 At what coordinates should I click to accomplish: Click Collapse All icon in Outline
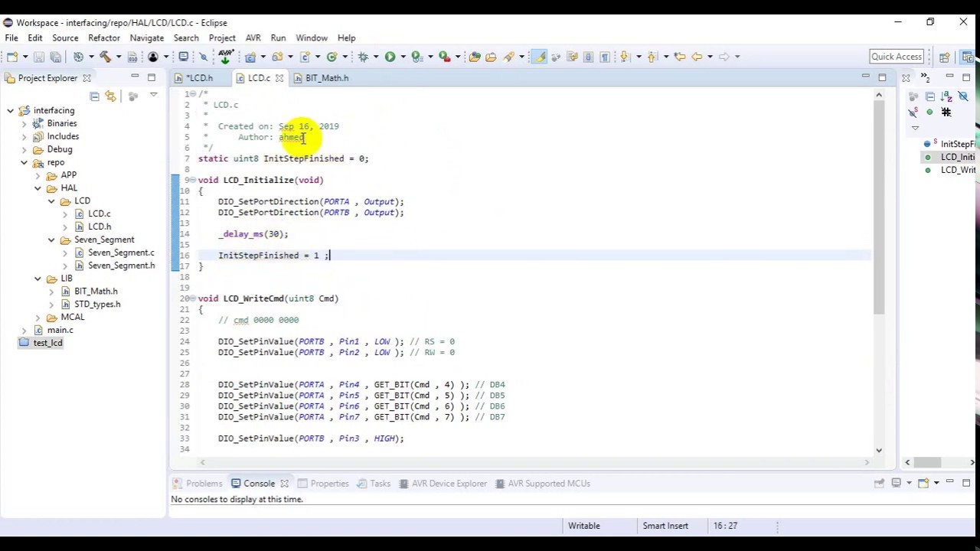[x=930, y=96]
